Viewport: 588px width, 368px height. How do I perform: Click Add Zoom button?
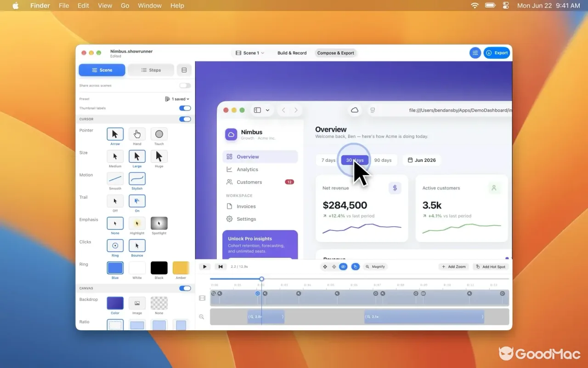tap(454, 267)
